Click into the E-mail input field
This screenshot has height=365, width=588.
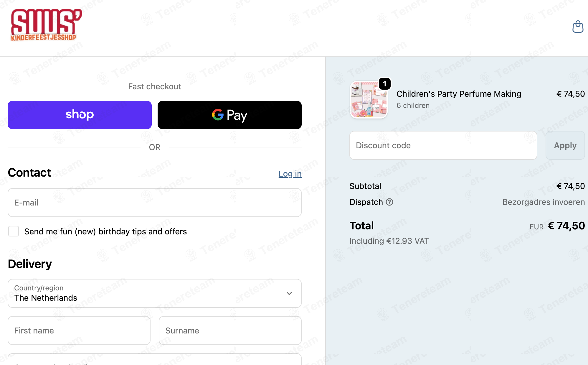[x=155, y=203]
